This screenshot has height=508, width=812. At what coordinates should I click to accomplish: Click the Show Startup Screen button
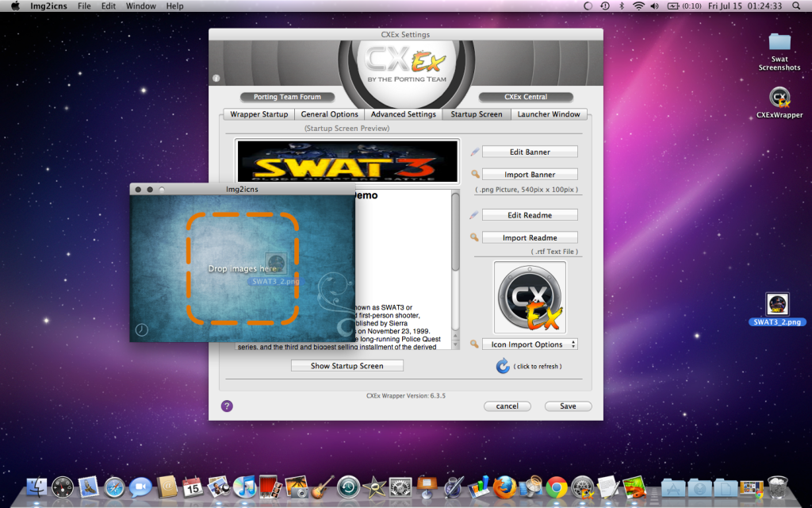tap(347, 366)
